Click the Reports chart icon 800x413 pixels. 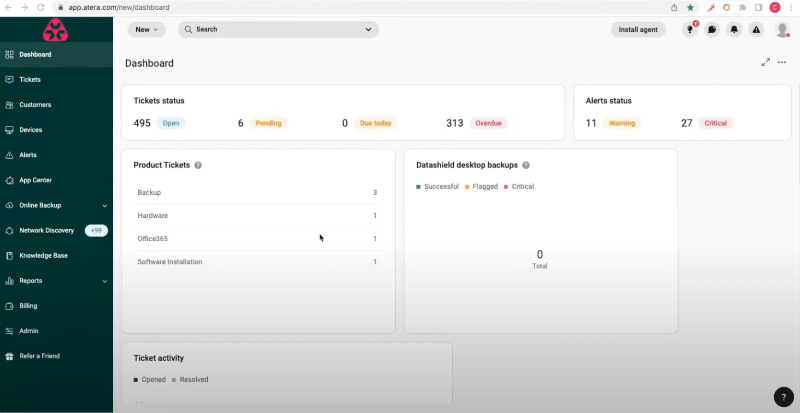point(9,281)
